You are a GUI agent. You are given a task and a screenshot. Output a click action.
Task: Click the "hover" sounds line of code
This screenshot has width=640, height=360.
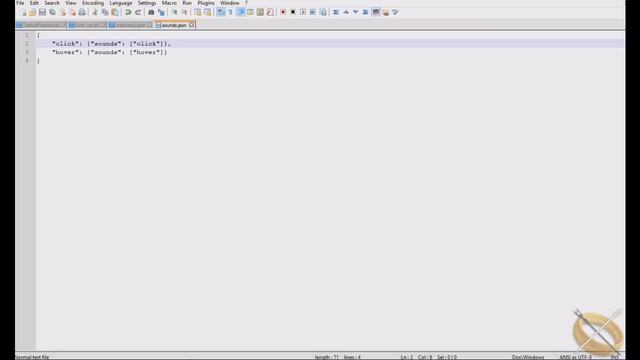click(109, 52)
